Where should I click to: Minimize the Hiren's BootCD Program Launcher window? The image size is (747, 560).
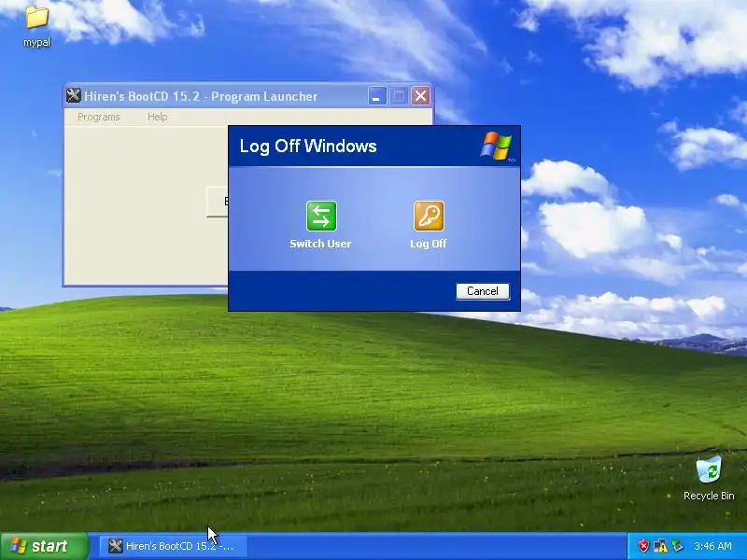pos(377,96)
